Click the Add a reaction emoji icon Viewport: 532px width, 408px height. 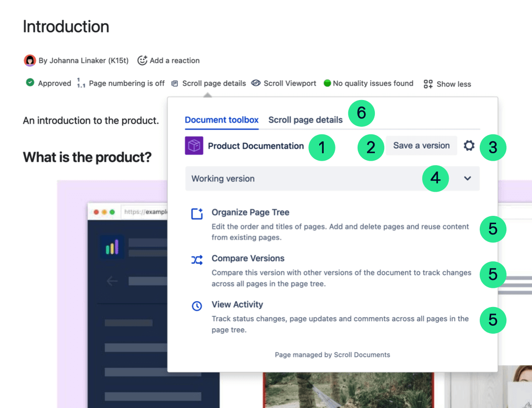(x=142, y=60)
